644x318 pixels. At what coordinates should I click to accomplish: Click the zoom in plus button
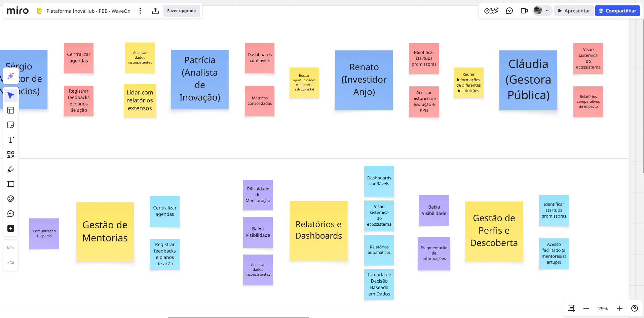pos(619,308)
